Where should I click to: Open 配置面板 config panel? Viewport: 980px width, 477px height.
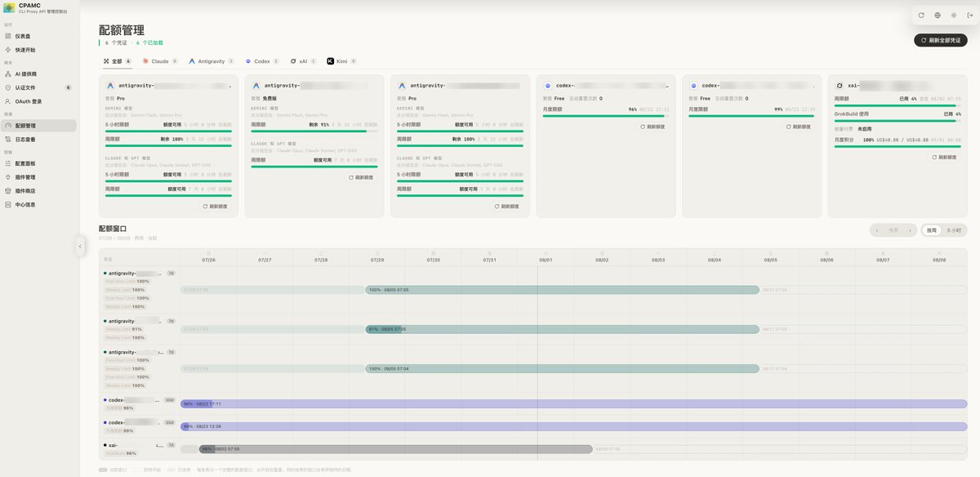pos(38,163)
